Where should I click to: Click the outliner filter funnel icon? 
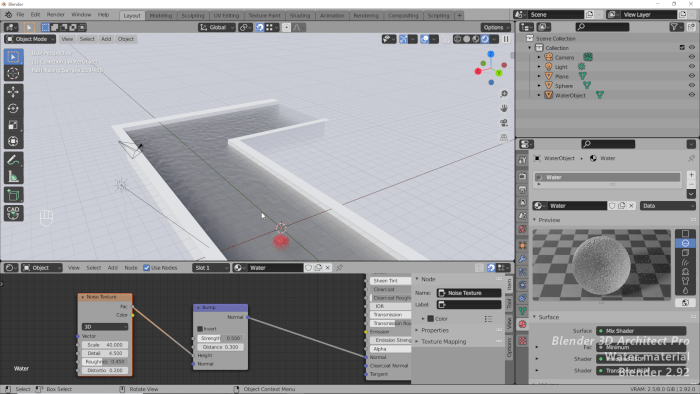pos(674,27)
